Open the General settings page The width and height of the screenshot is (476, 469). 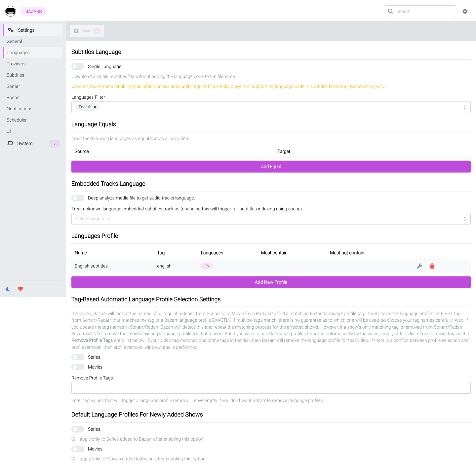point(33,41)
